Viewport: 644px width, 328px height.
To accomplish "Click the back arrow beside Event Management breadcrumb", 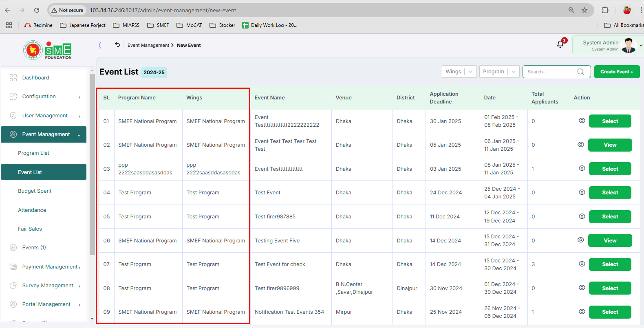I will (117, 45).
